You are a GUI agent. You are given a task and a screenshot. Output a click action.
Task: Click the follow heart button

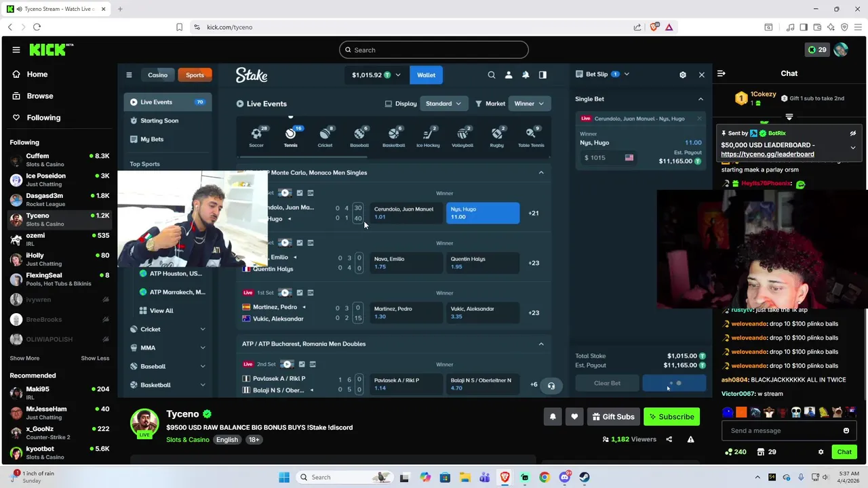click(x=574, y=417)
